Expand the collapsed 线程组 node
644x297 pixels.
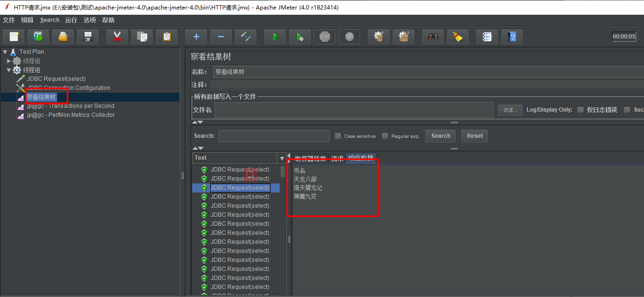tap(9, 61)
